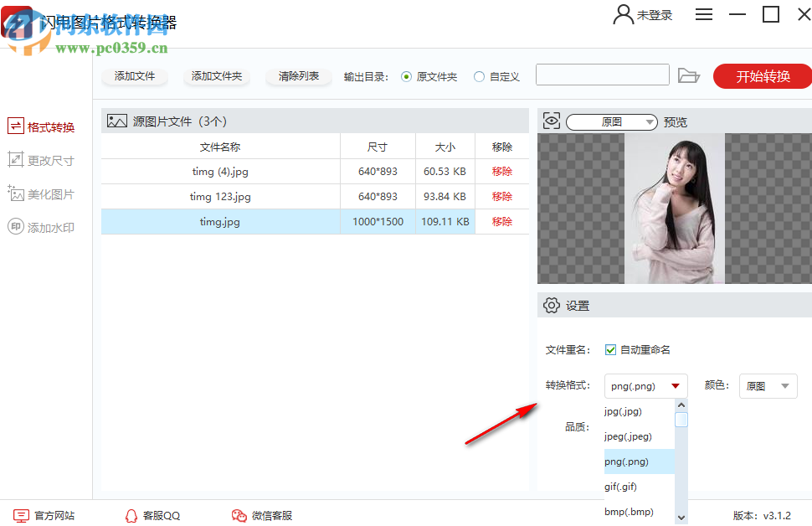
Task: Open the 颜色 color dropdown
Action: tap(767, 385)
